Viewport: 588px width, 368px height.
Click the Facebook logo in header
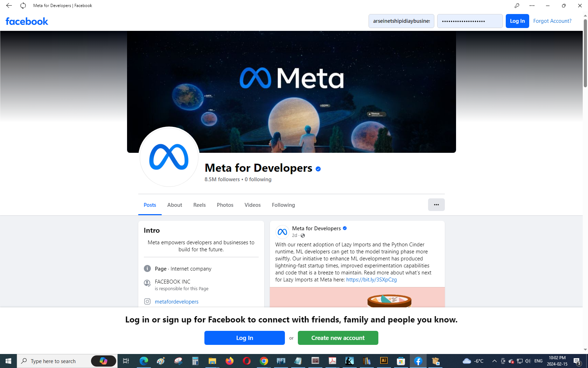(27, 21)
